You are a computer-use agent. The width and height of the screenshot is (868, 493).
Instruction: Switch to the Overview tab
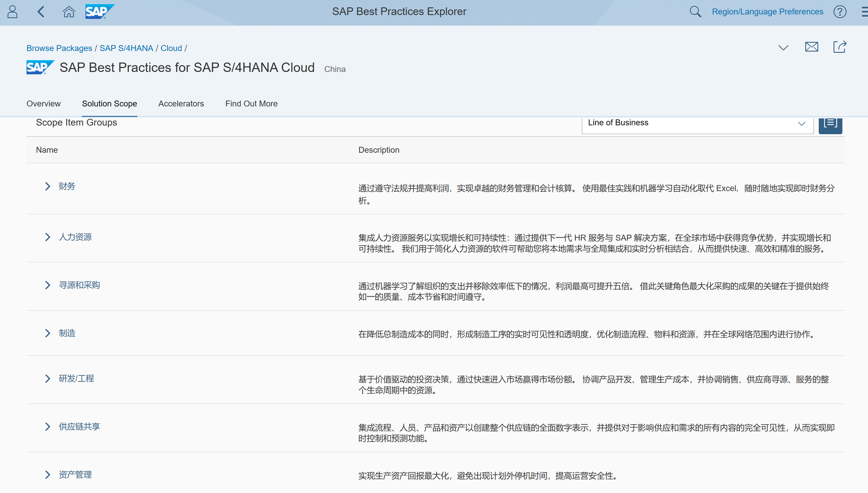(x=43, y=103)
